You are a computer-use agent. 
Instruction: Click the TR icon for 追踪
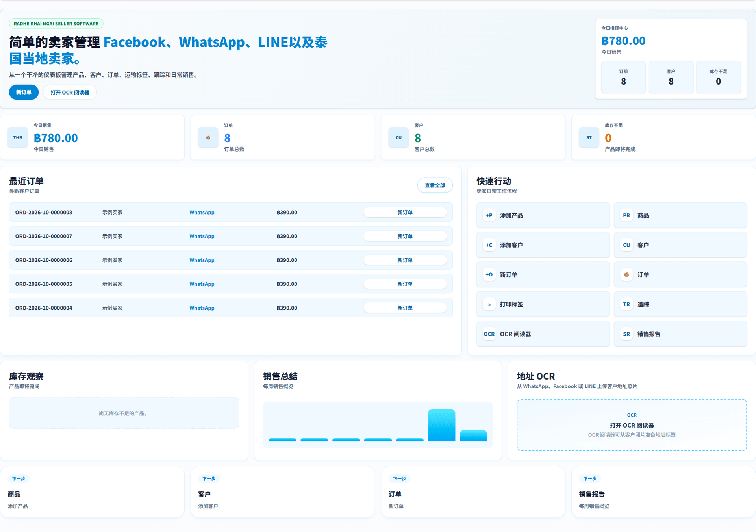626,304
